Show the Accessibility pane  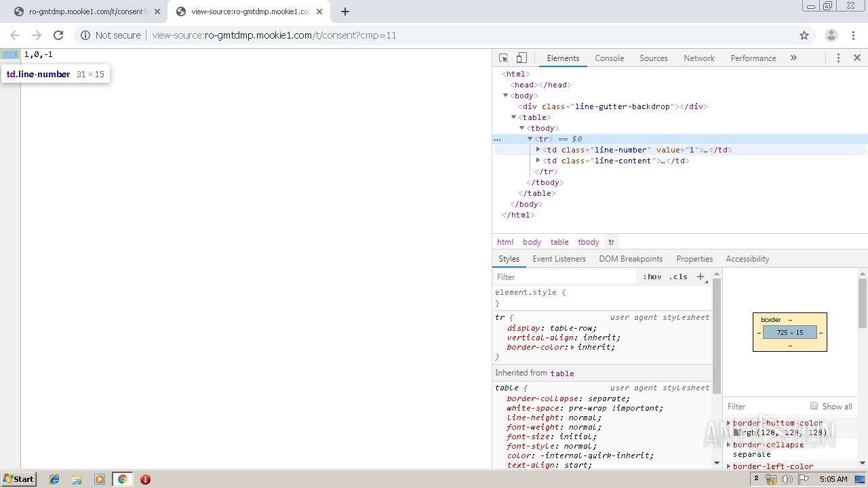tap(747, 259)
